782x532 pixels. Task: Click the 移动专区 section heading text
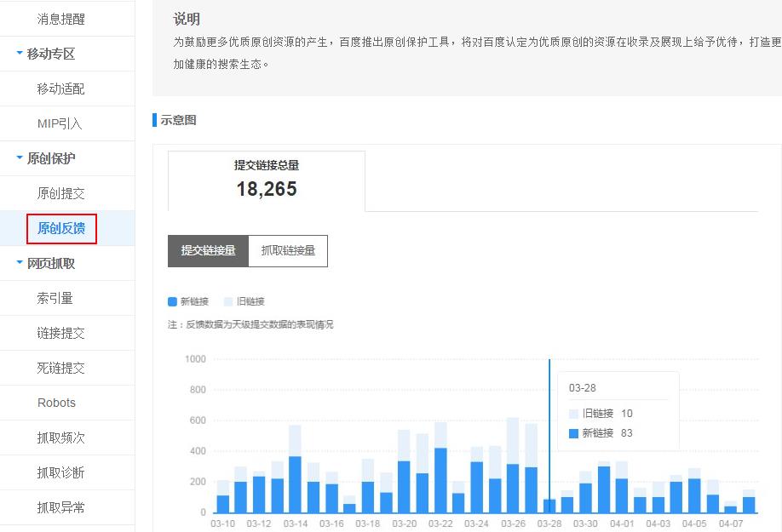coord(51,54)
